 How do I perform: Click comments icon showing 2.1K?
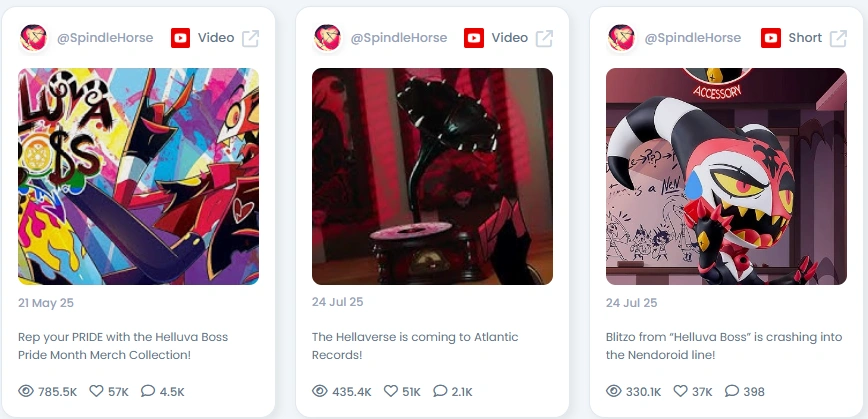click(440, 391)
